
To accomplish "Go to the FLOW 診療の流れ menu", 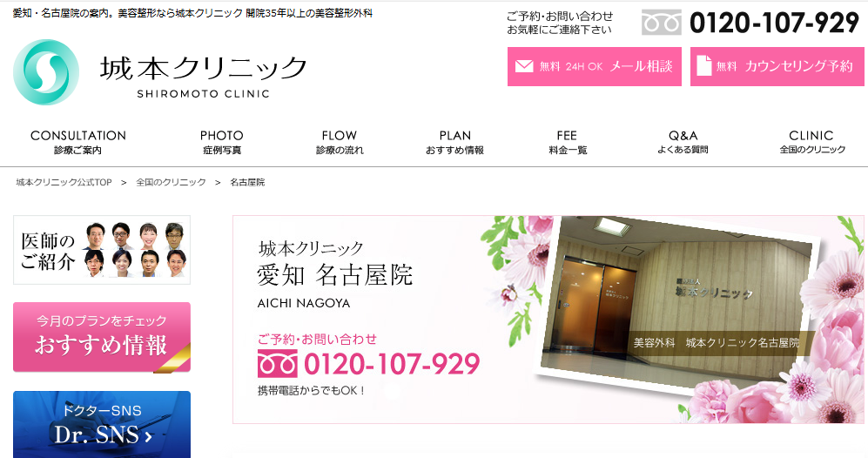I will (x=340, y=142).
